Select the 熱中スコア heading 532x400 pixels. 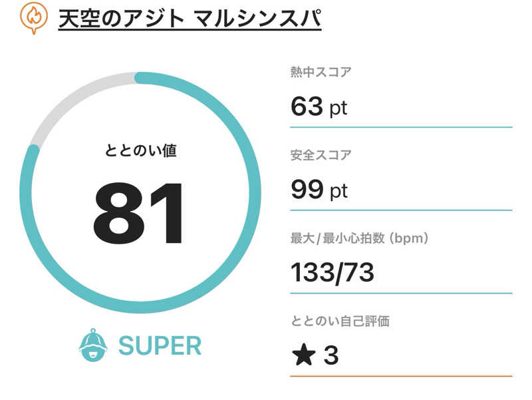pyautogui.click(x=321, y=73)
